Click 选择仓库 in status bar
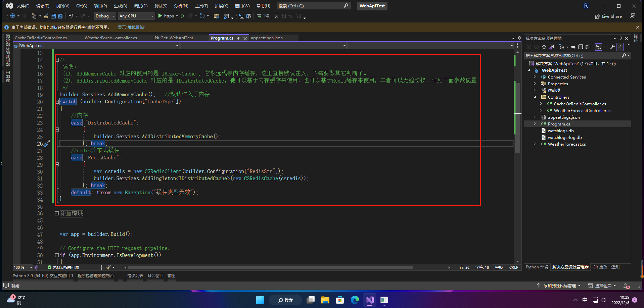This screenshot has height=308, width=644. click(x=602, y=286)
